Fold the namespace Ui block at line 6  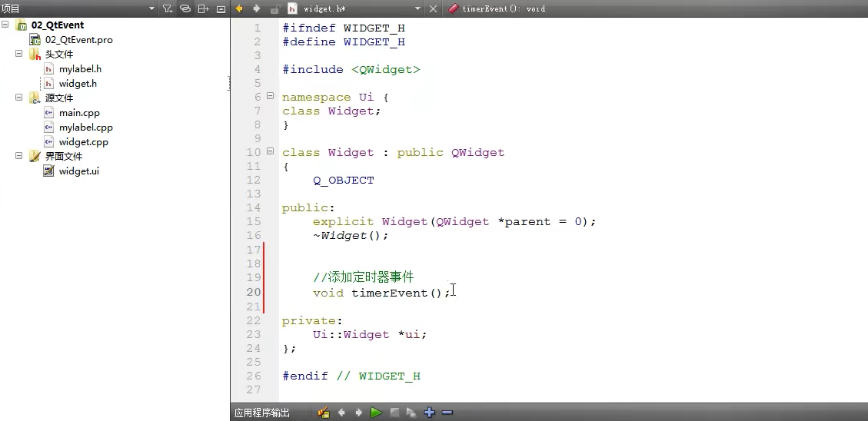pos(270,96)
